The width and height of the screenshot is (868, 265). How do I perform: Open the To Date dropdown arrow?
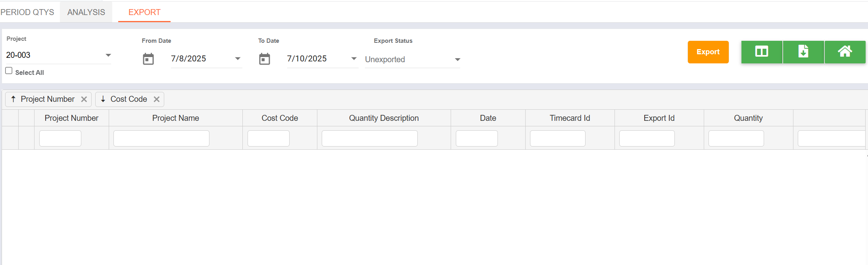point(354,59)
